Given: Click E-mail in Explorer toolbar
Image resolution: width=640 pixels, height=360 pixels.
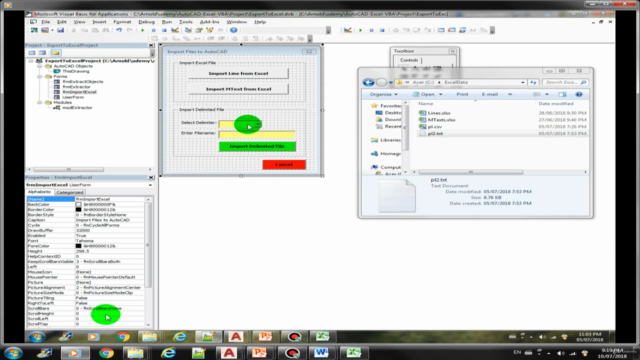Looking at the screenshot, I should [x=489, y=94].
